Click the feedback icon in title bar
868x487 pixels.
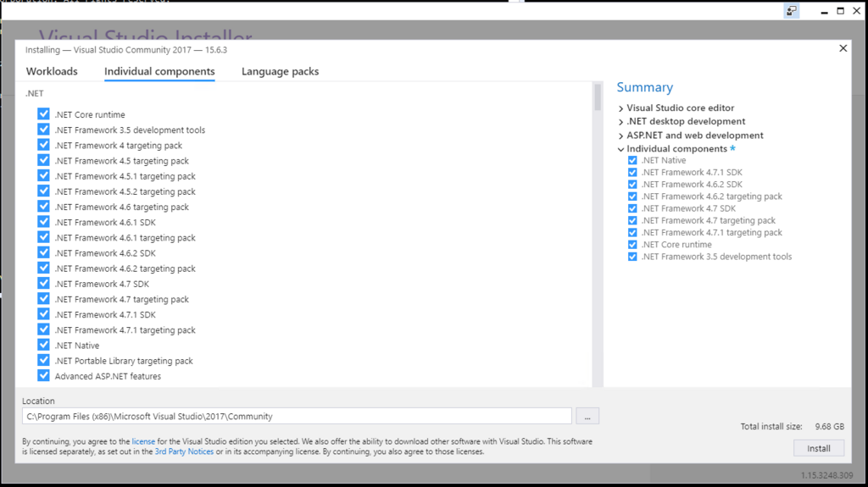pos(792,10)
